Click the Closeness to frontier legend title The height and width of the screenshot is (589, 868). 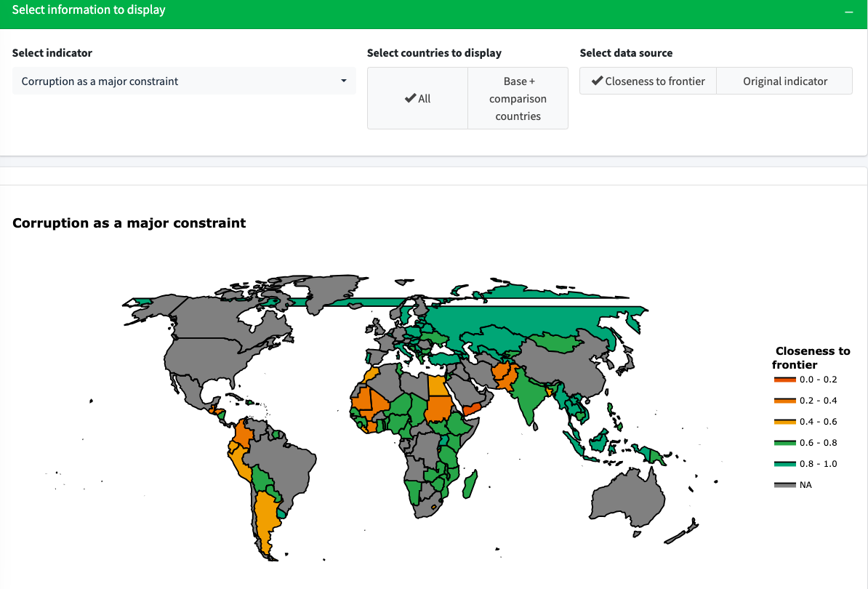point(811,358)
